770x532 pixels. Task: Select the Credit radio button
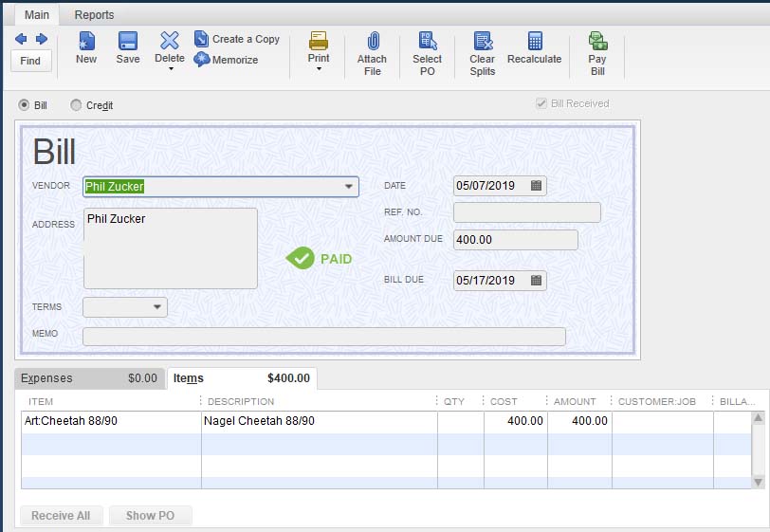(76, 105)
